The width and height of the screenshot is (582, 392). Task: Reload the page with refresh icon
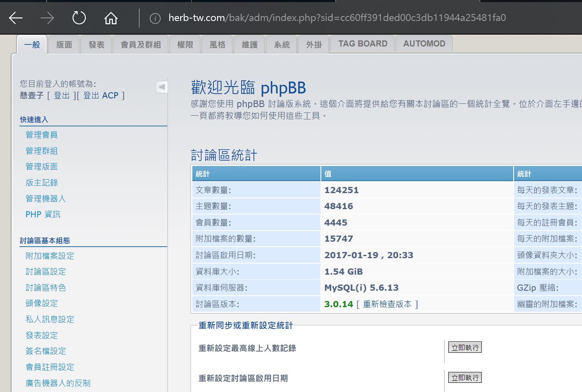79,18
